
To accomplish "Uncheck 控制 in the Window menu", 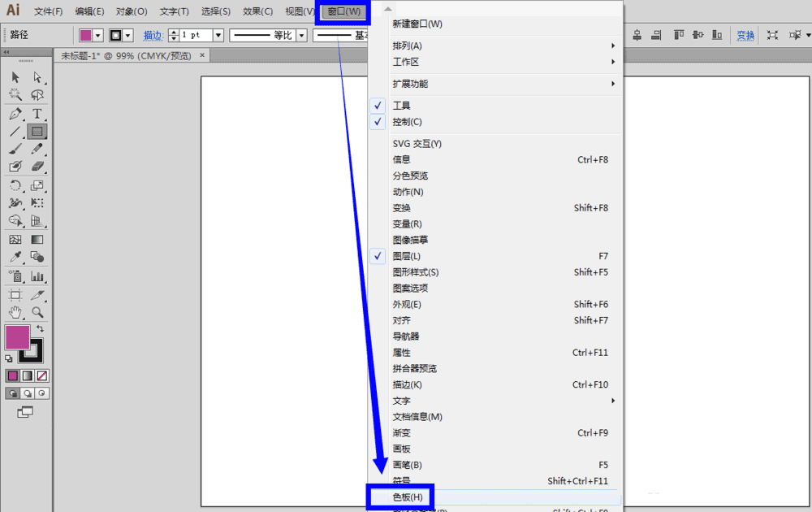I will pyautogui.click(x=378, y=121).
